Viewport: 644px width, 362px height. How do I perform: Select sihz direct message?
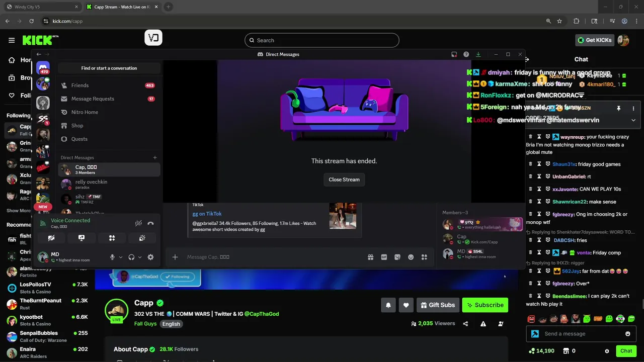click(109, 199)
